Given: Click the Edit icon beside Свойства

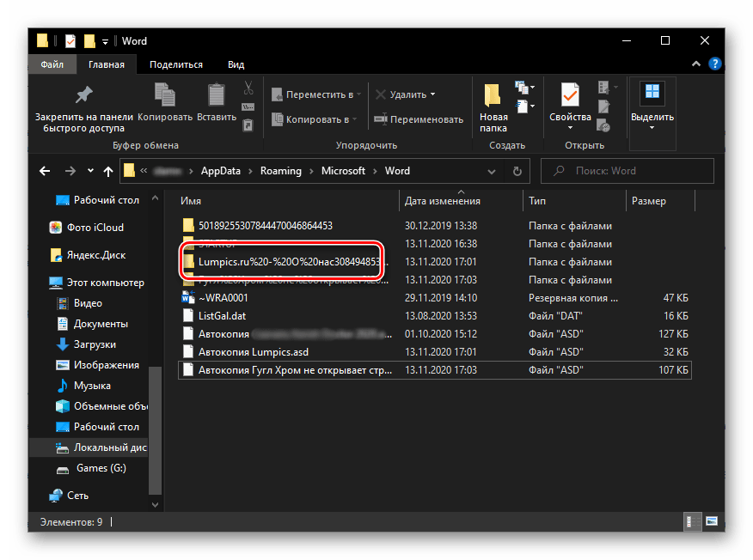Looking at the screenshot, I should [x=603, y=107].
